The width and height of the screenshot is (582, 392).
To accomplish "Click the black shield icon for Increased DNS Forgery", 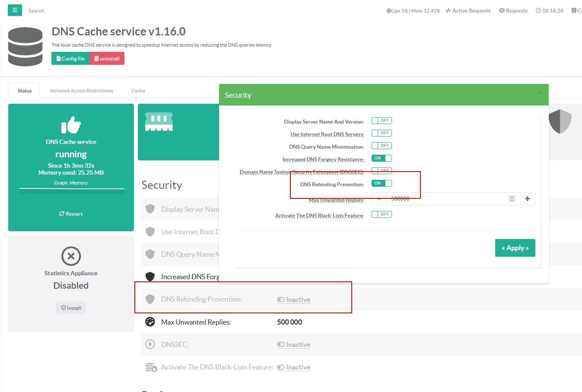I will (150, 277).
